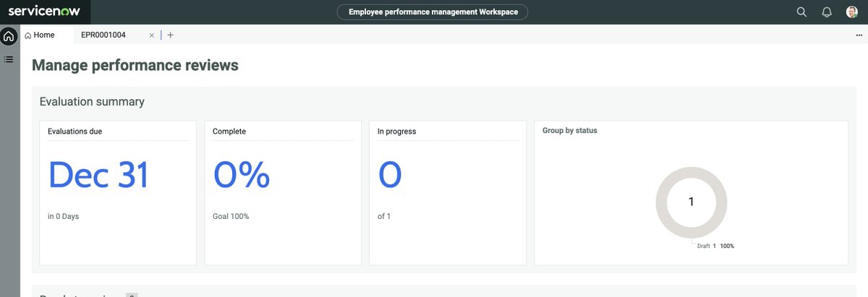Image resolution: width=868 pixels, height=297 pixels.
Task: Click the Evaluations due card title
Action: click(75, 132)
